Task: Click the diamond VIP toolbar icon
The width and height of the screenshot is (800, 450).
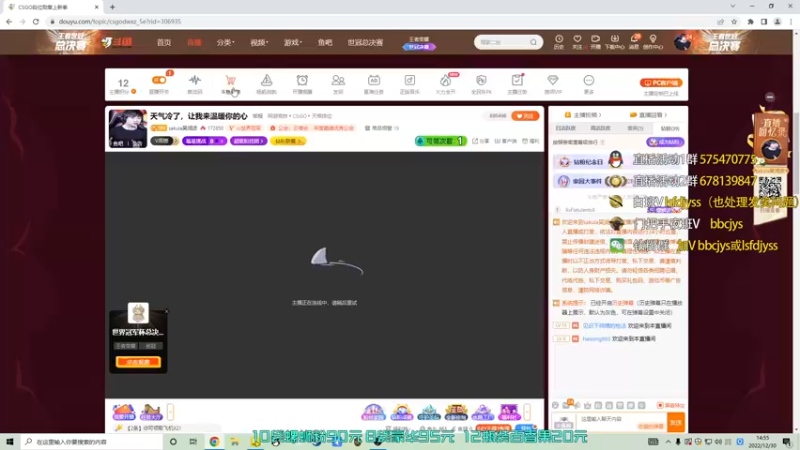Action: point(553,81)
